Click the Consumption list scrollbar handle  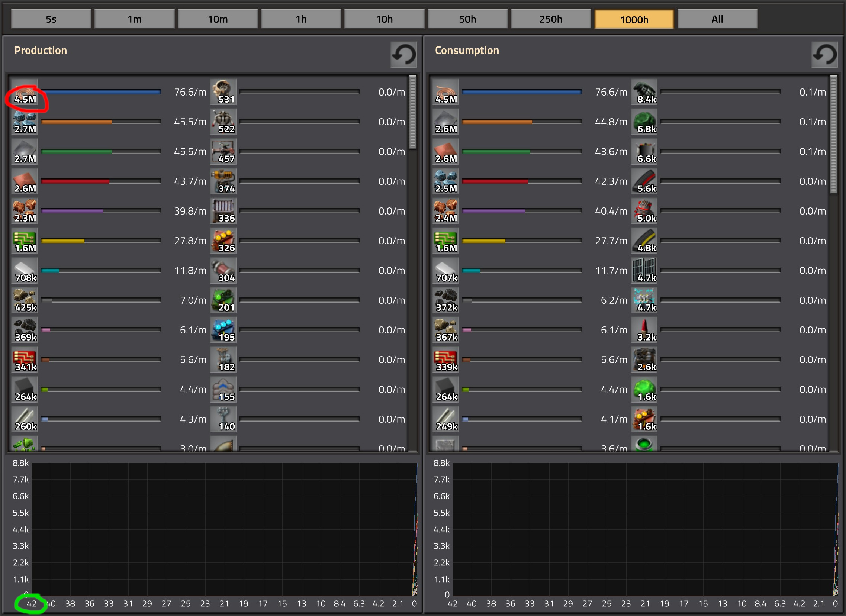(834, 134)
